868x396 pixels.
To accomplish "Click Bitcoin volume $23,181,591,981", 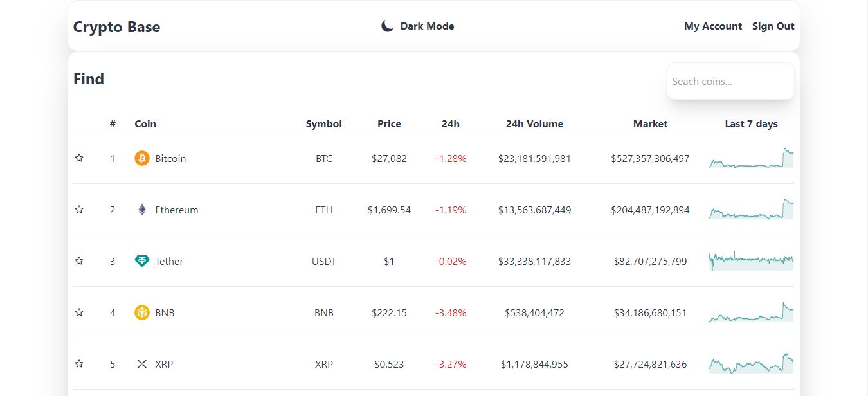I will (534, 158).
